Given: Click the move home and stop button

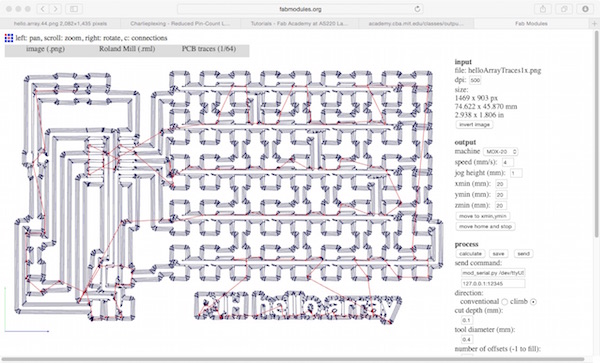Looking at the screenshot, I should point(485,226).
